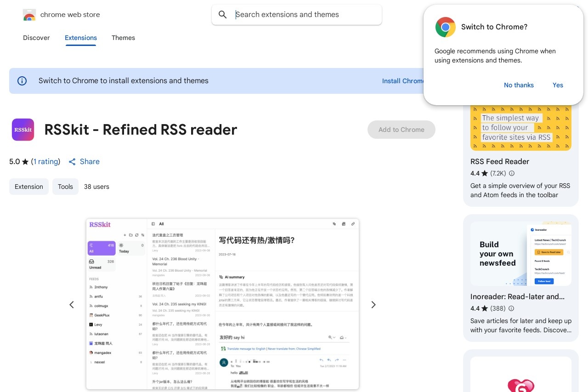
Task: Open Inoreader Build your own newsfeed image
Action: click(521, 254)
